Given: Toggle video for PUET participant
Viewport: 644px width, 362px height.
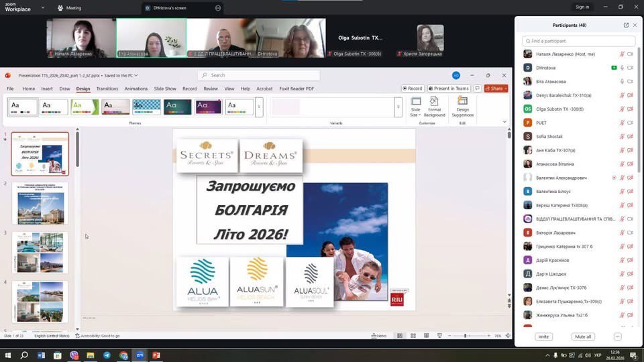Looking at the screenshot, I should [630, 123].
